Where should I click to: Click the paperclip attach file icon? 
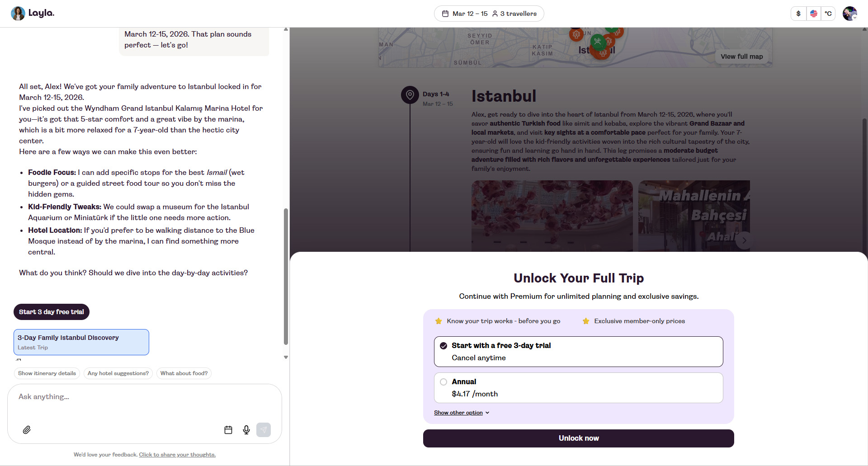coord(27,430)
